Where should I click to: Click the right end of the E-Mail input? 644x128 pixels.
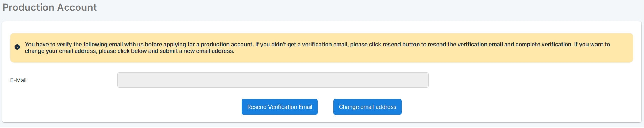[424, 80]
